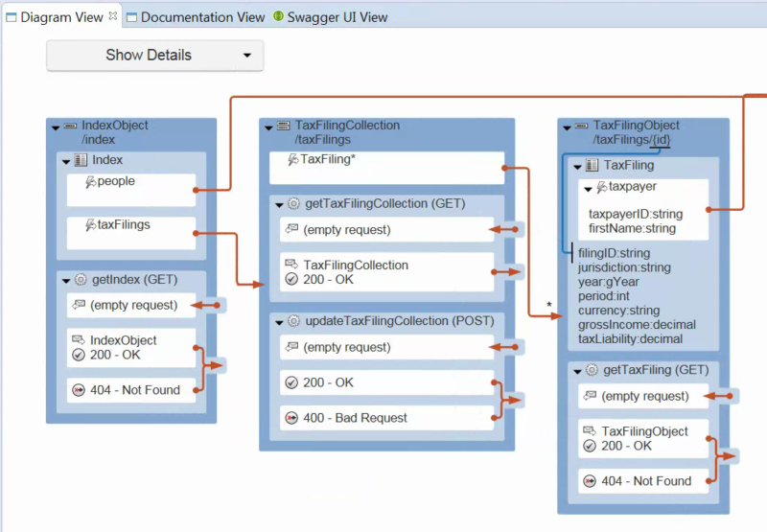Collapse the TaxFilingCollection resource box
This screenshot has height=532, width=767.
point(268,127)
